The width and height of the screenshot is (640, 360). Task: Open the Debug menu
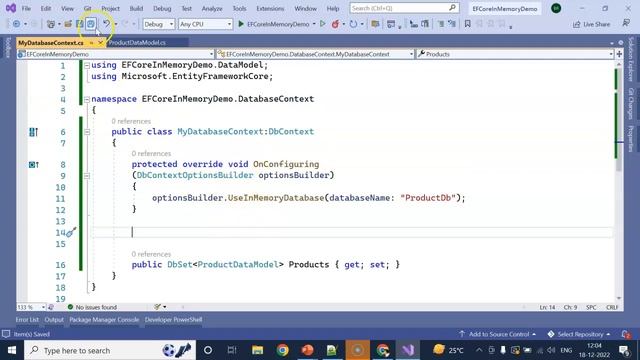coord(162,8)
